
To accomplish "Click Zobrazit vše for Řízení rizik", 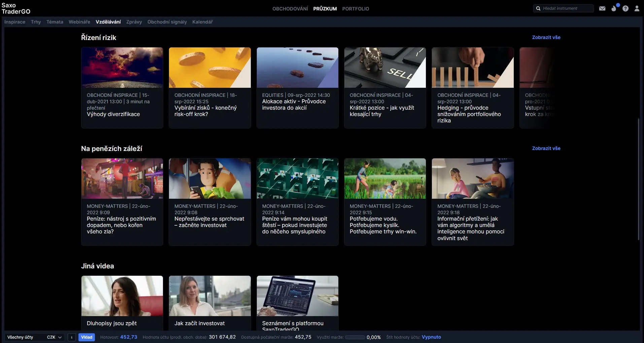I will pyautogui.click(x=546, y=37).
